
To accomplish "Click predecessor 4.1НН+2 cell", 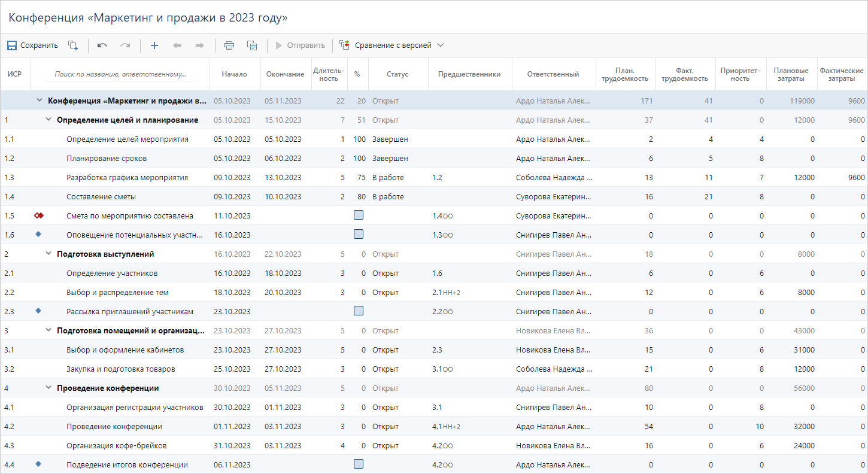I will click(446, 426).
